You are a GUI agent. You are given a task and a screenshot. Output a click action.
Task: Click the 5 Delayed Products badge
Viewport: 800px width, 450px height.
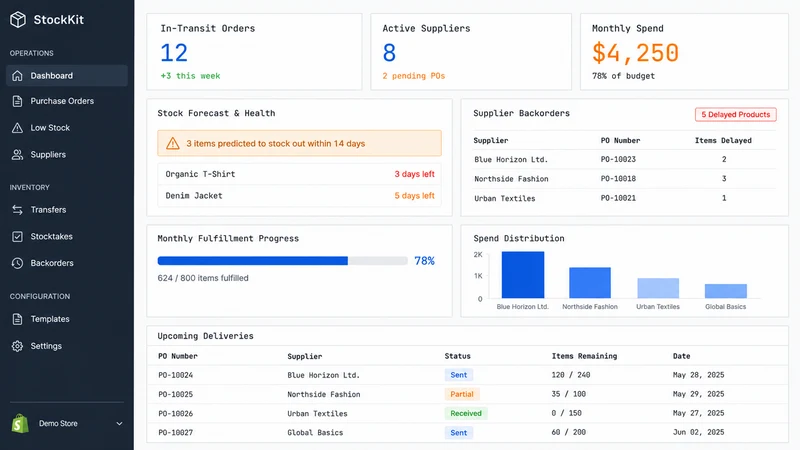coord(735,114)
